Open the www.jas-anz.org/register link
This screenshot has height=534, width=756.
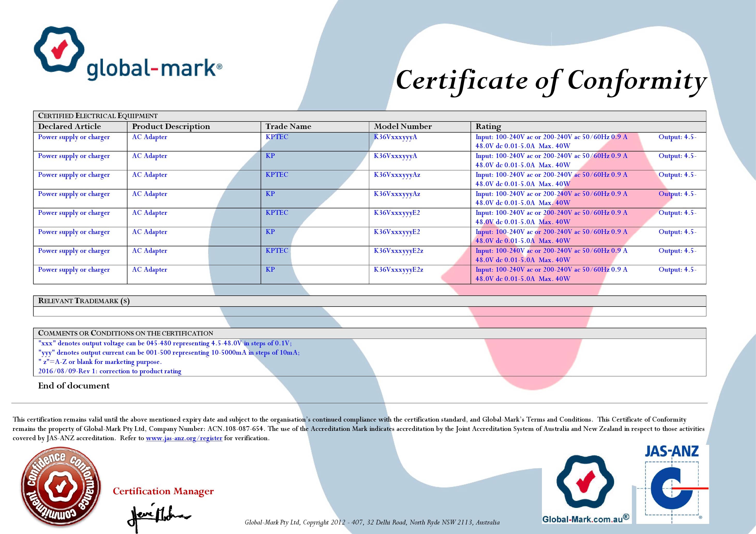coord(184,438)
